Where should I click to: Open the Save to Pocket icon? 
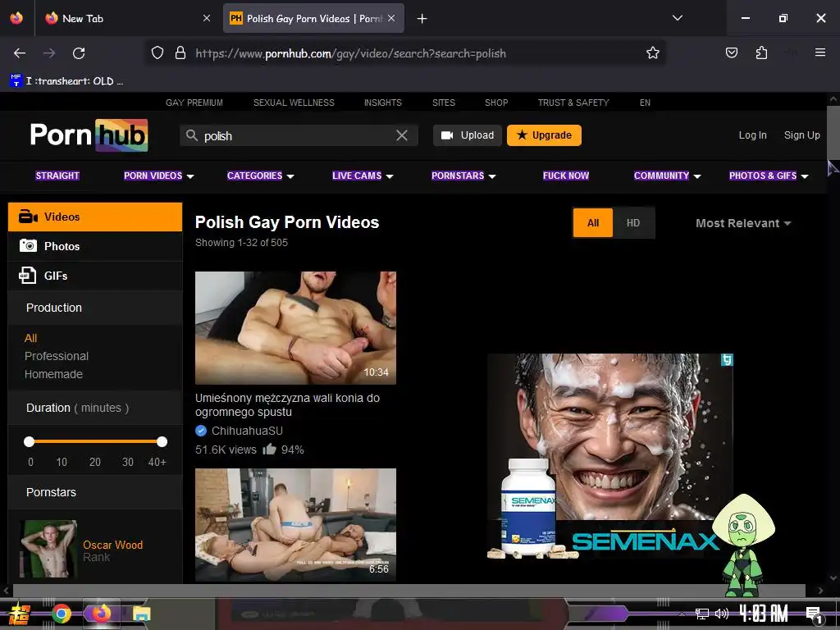coord(731,52)
